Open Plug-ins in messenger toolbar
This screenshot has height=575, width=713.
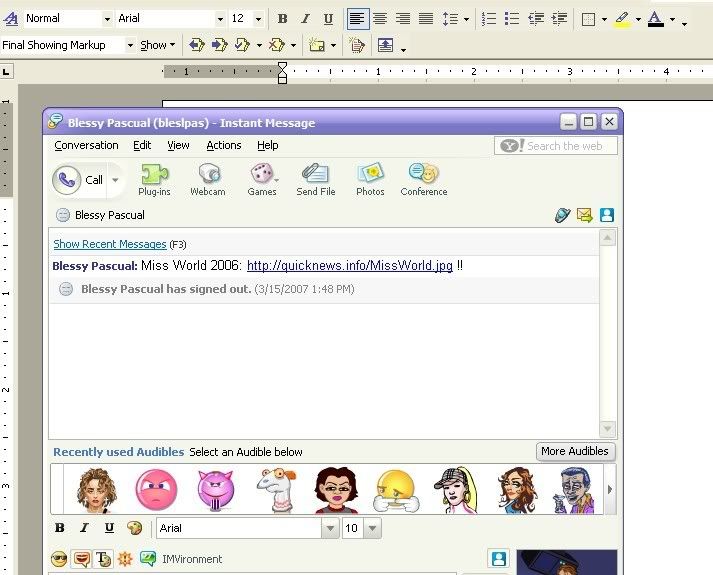[x=154, y=180]
